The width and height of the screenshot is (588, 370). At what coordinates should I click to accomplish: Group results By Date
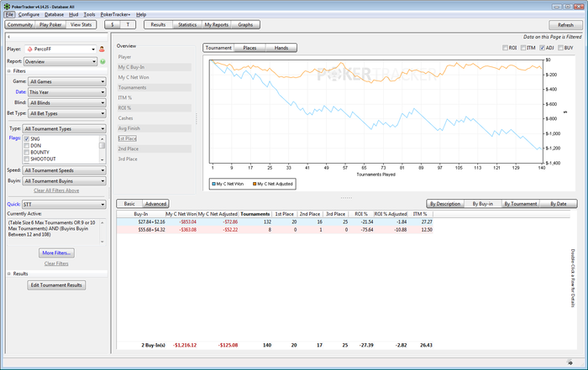[x=559, y=204]
